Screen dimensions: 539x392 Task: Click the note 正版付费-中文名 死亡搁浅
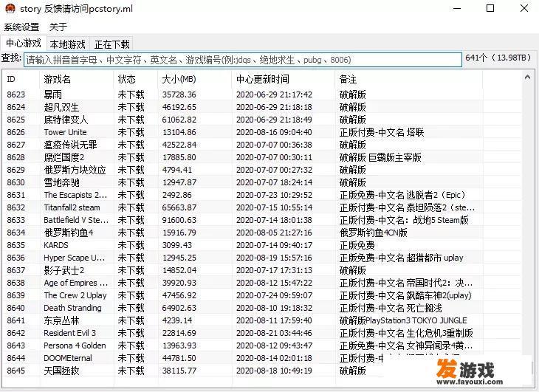pos(391,308)
